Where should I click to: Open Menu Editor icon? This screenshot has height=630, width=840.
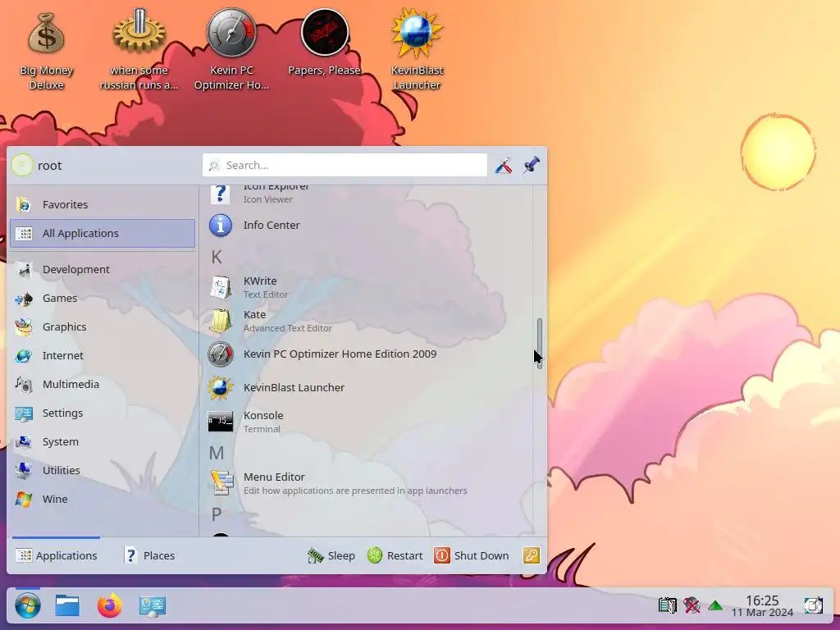221,482
